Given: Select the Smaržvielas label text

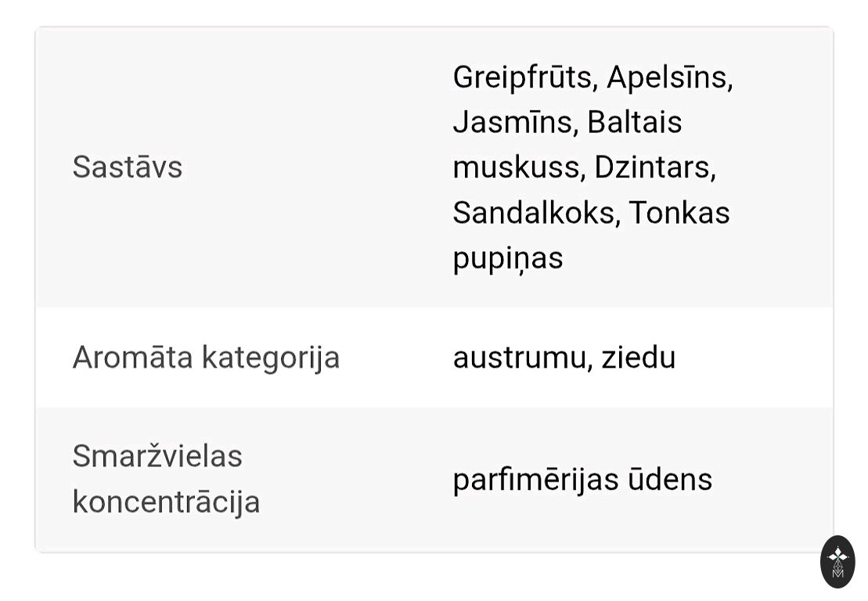Looking at the screenshot, I should [x=157, y=456].
